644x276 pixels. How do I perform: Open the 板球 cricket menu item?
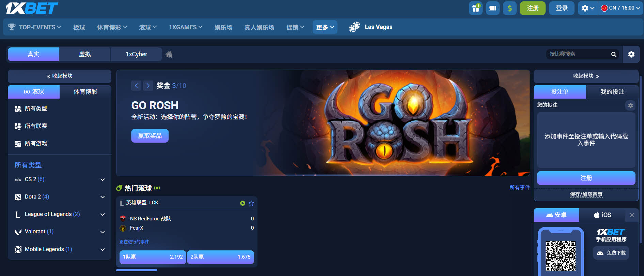point(79,27)
